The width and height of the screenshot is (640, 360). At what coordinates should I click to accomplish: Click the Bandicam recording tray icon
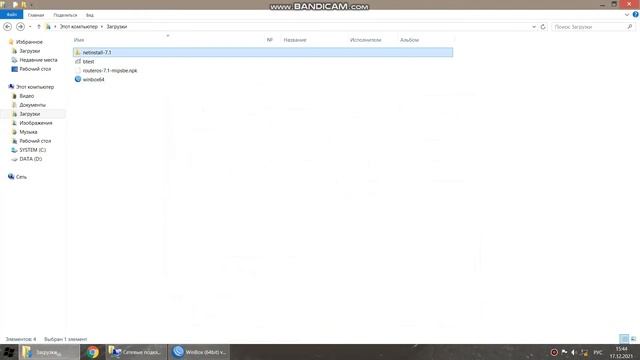pos(554,352)
